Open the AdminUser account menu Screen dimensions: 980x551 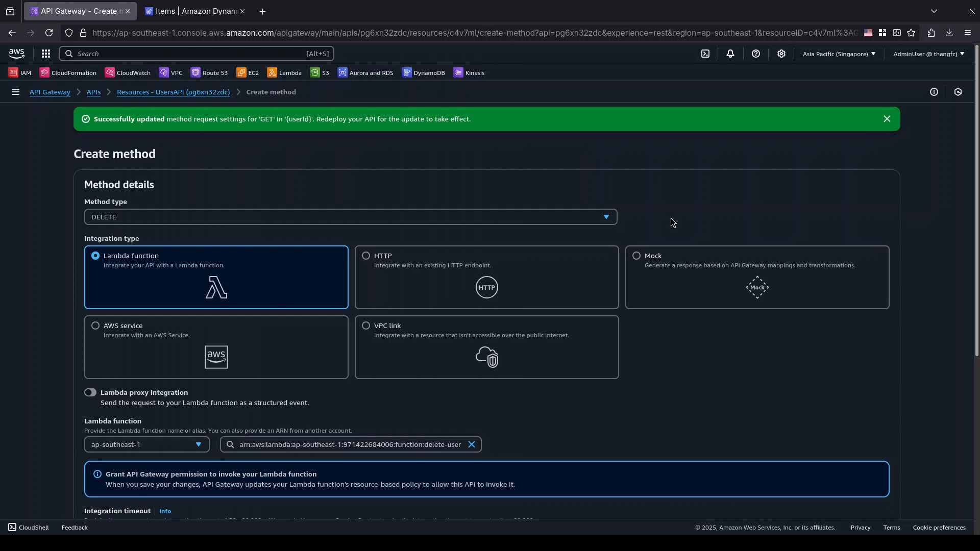click(928, 54)
